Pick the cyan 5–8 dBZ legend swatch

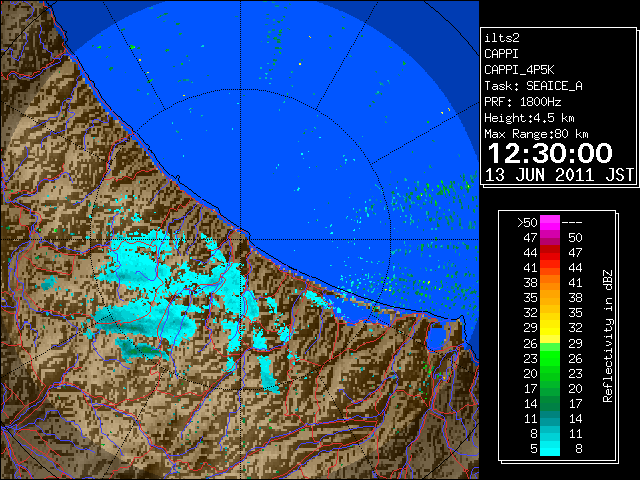tap(550, 448)
